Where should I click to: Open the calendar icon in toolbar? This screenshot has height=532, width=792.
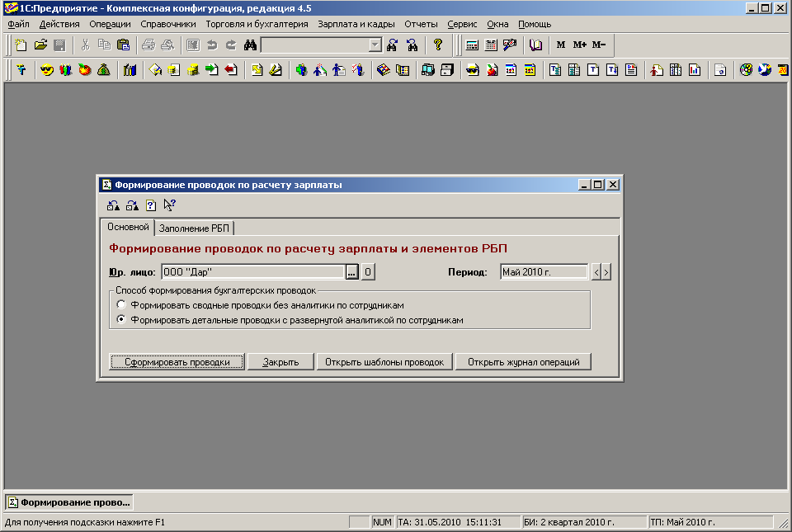point(491,45)
